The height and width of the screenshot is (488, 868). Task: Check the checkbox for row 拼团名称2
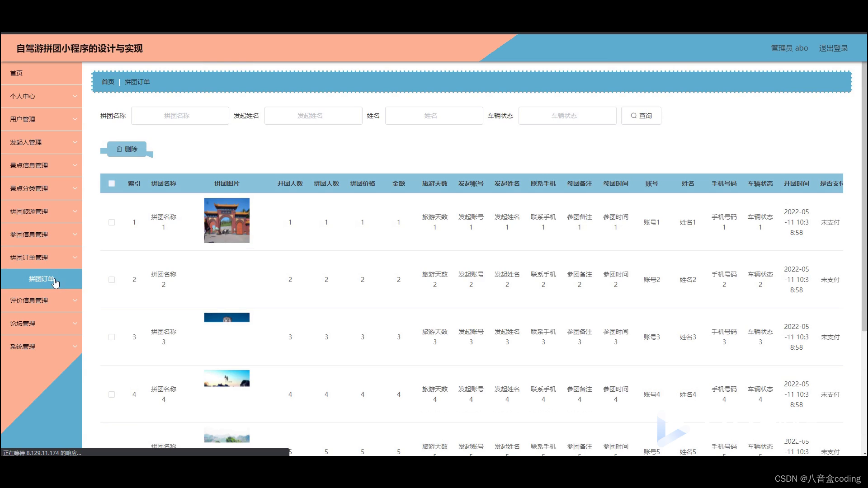[112, 280]
